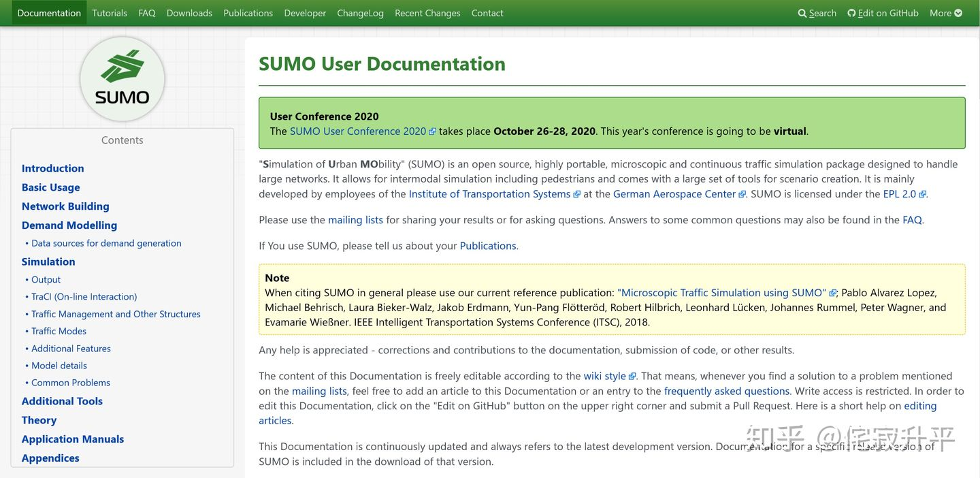Click external link icon after EPL 2.0

tap(922, 193)
